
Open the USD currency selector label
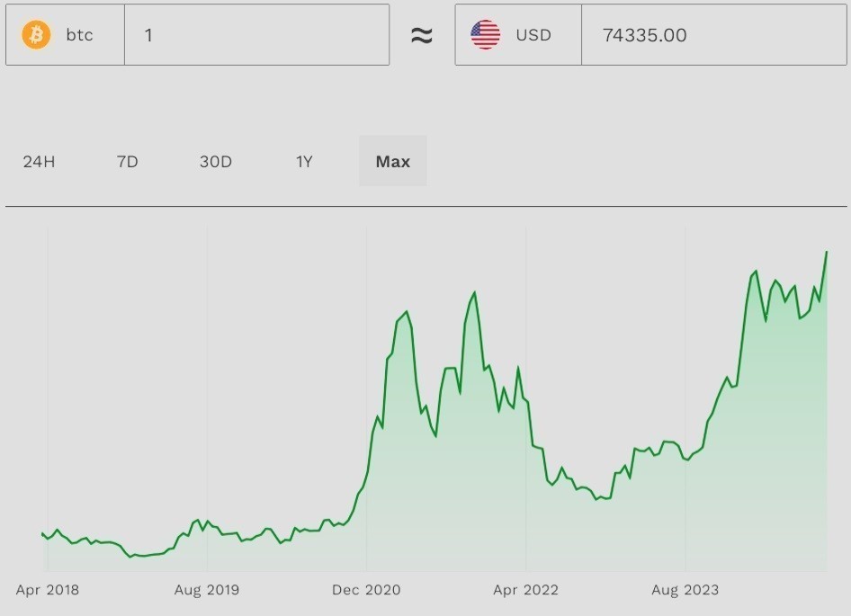[x=533, y=35]
